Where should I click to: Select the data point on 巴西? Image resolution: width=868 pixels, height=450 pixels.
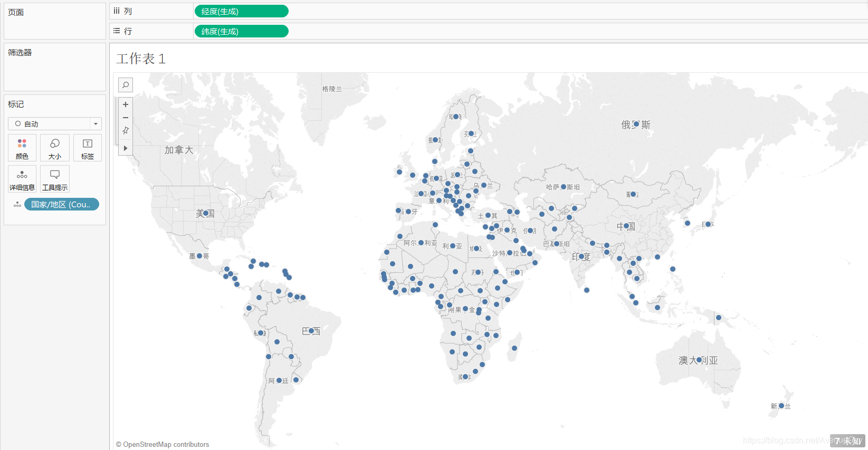tap(311, 331)
